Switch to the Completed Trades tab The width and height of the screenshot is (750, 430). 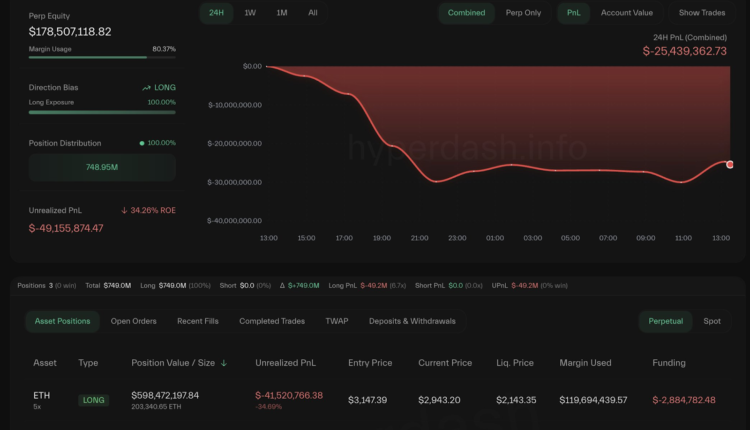coord(272,321)
